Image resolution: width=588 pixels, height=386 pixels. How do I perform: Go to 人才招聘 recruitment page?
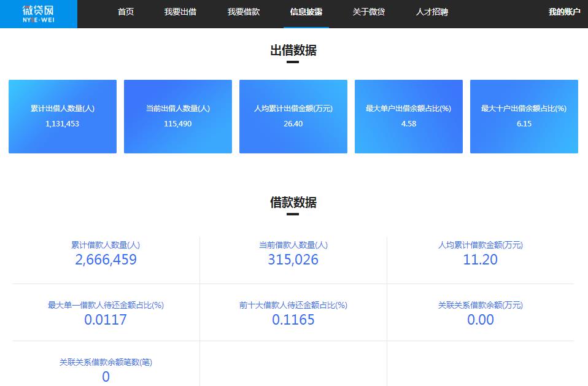[430, 12]
